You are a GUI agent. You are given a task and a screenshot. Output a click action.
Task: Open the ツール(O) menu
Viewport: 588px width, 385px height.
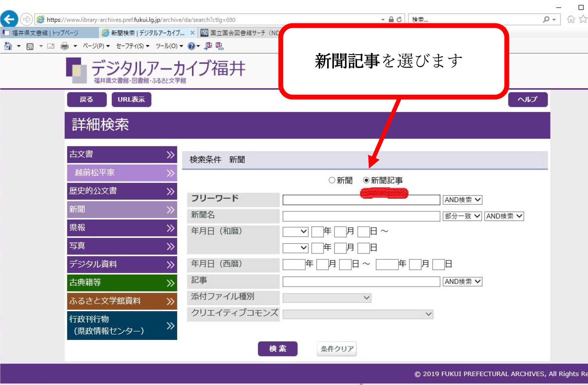click(169, 46)
